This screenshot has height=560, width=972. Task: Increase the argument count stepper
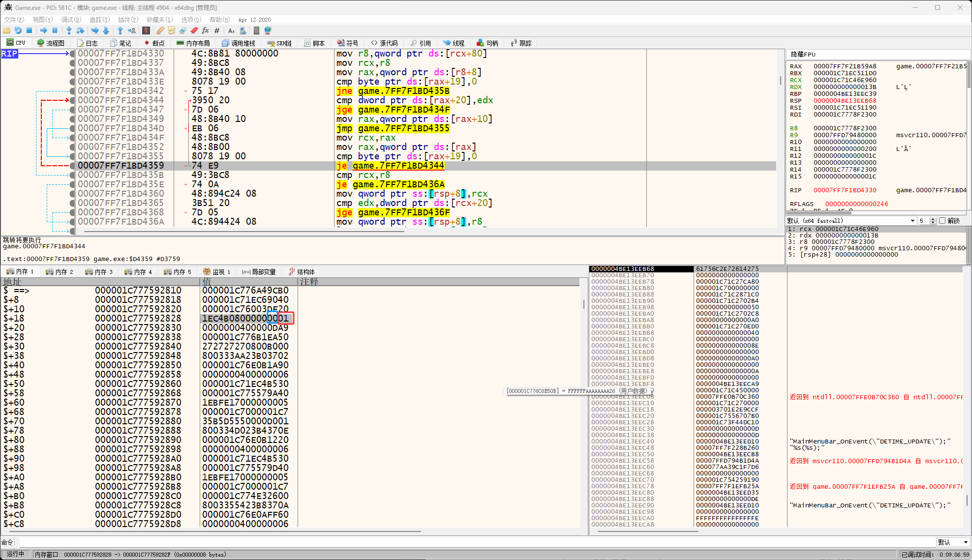pos(933,219)
